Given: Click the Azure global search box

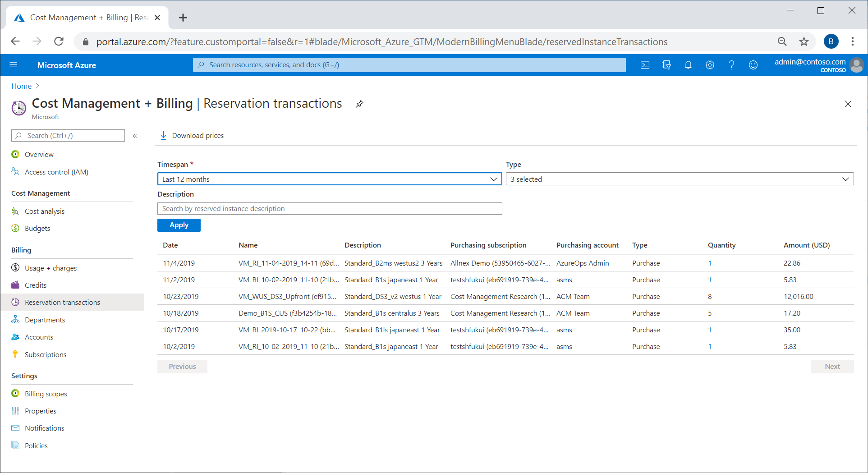Looking at the screenshot, I should 409,65.
